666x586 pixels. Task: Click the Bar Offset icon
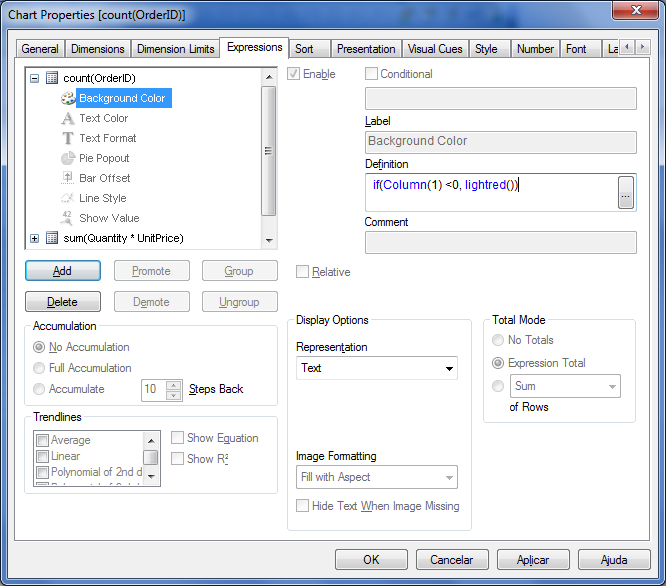click(x=68, y=178)
